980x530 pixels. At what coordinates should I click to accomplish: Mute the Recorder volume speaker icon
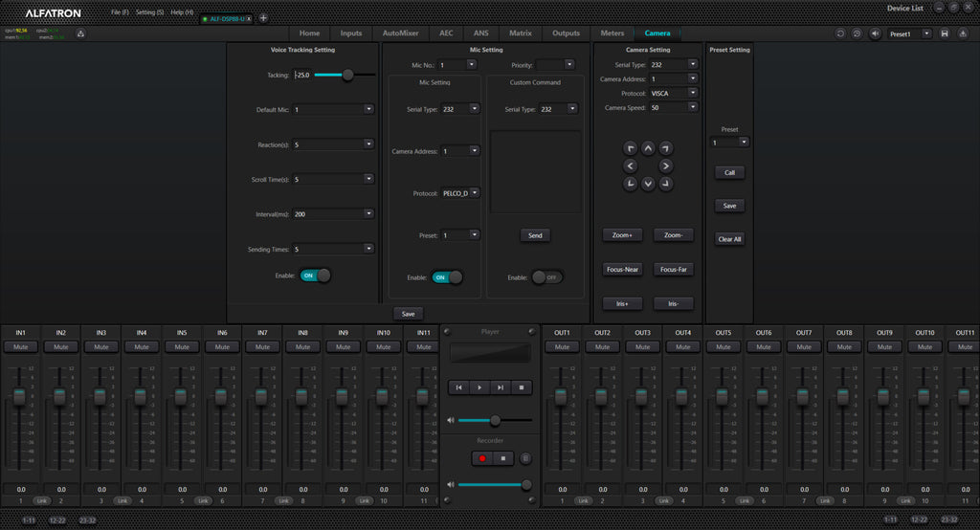click(x=451, y=484)
